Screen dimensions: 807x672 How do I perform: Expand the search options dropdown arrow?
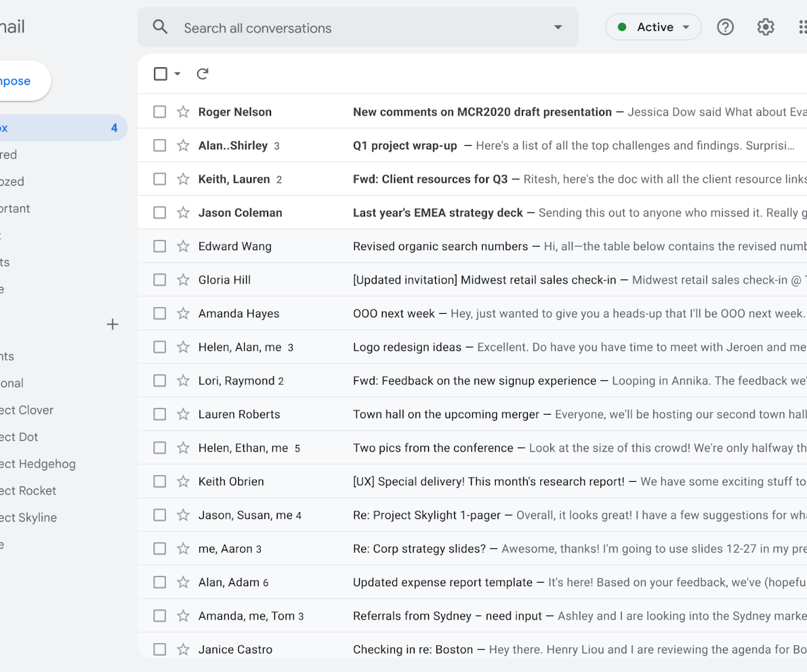point(558,28)
